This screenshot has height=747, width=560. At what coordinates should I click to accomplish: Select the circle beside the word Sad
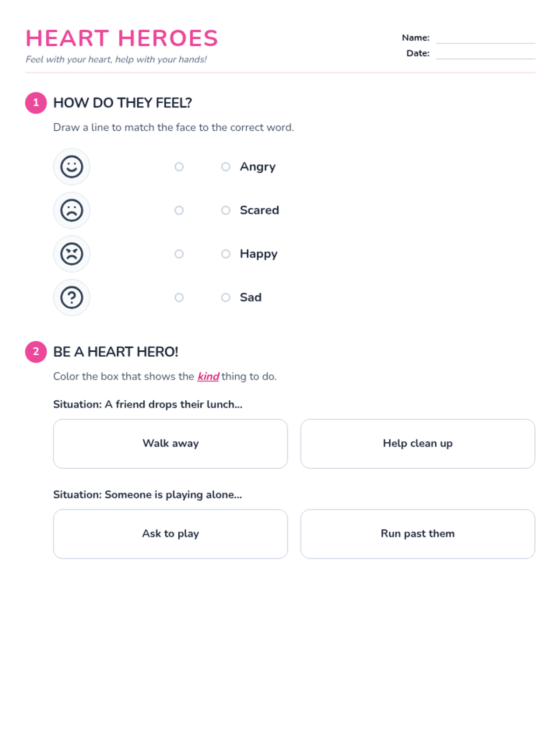pos(226,297)
